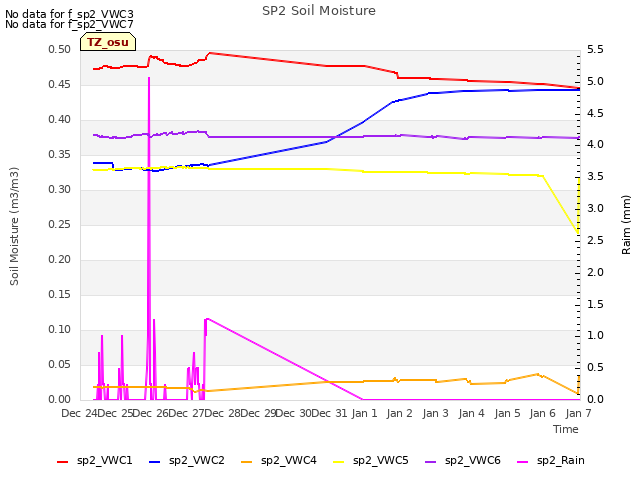640x480 pixels.
Task: Click the sp2_VWC1 legend label
Action: click(x=104, y=460)
